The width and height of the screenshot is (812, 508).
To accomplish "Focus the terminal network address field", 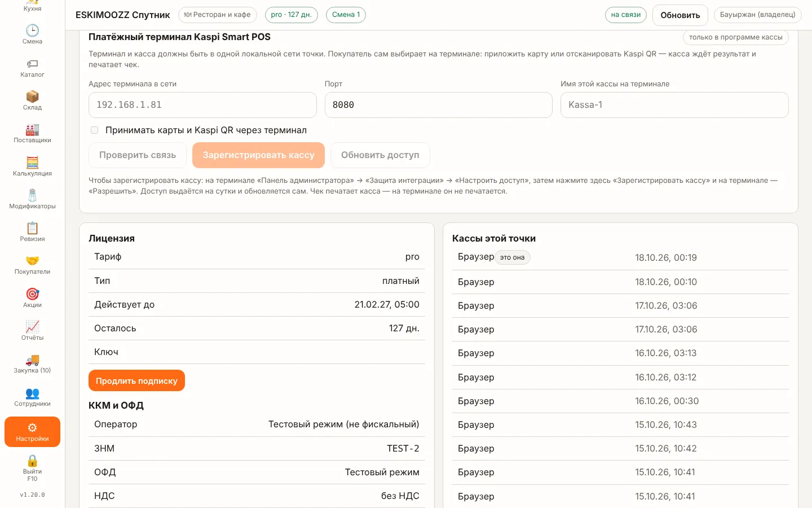I will point(202,105).
